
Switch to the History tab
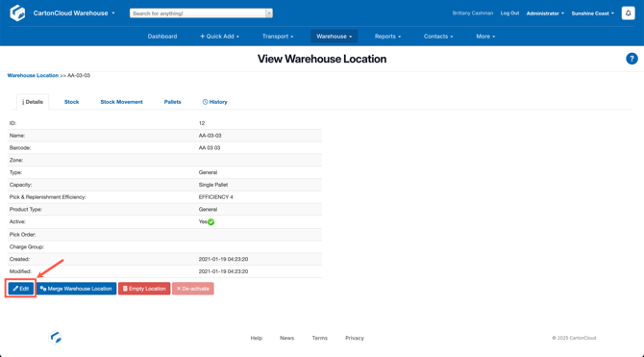pyautogui.click(x=214, y=102)
